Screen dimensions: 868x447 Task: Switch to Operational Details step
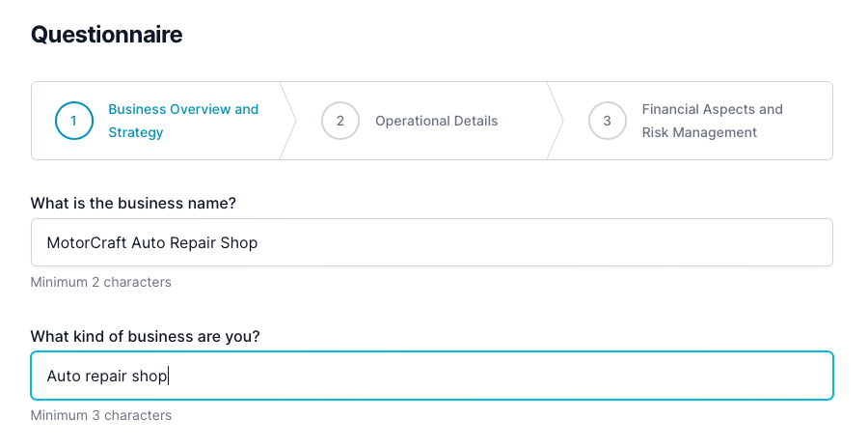click(x=436, y=121)
